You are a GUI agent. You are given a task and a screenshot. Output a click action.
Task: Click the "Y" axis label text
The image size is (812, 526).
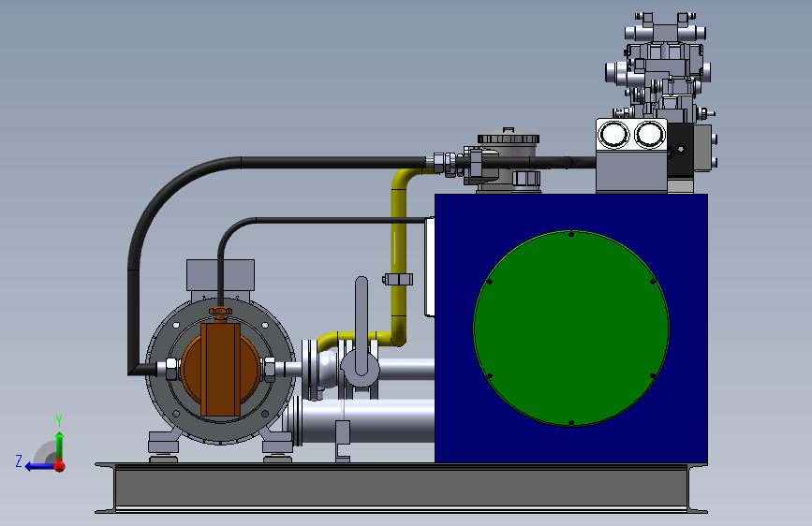(x=59, y=421)
